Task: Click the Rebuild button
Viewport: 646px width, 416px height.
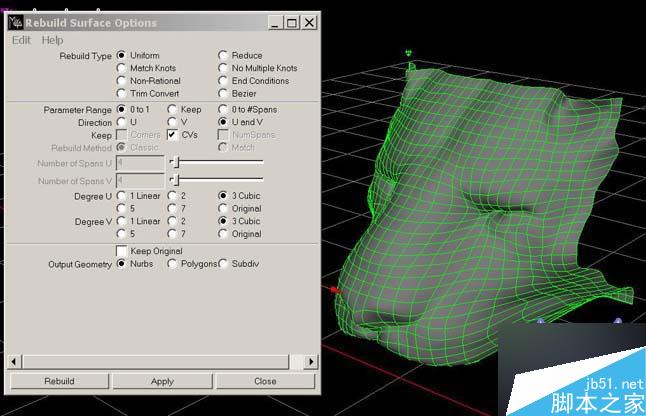Action: click(x=59, y=381)
